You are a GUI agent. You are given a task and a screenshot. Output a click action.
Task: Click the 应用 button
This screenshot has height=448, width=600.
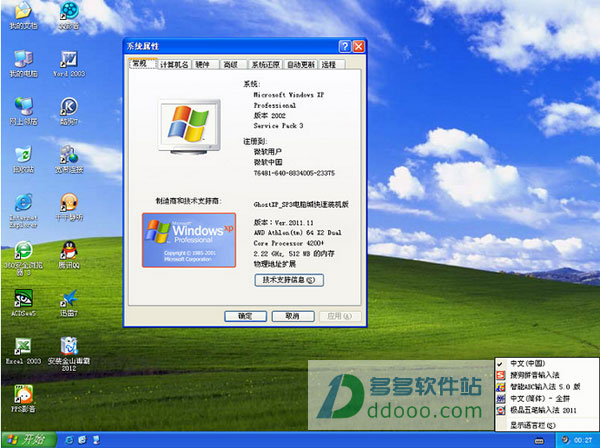pyautogui.click(x=340, y=316)
